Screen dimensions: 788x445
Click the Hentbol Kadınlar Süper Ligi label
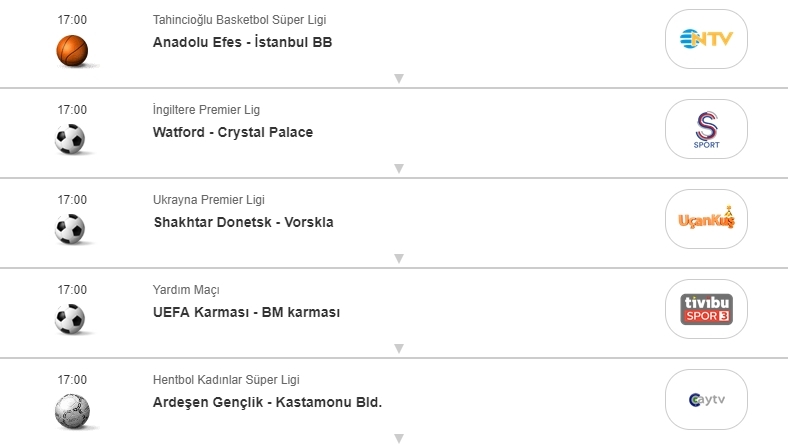click(225, 380)
